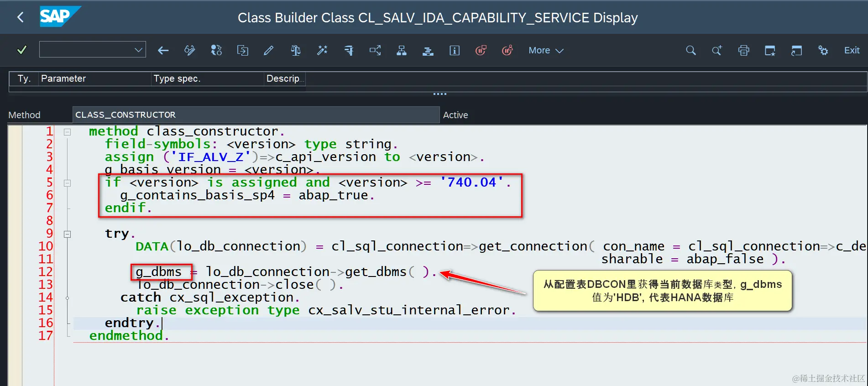Click the 'endtry.' code line

[x=132, y=323]
